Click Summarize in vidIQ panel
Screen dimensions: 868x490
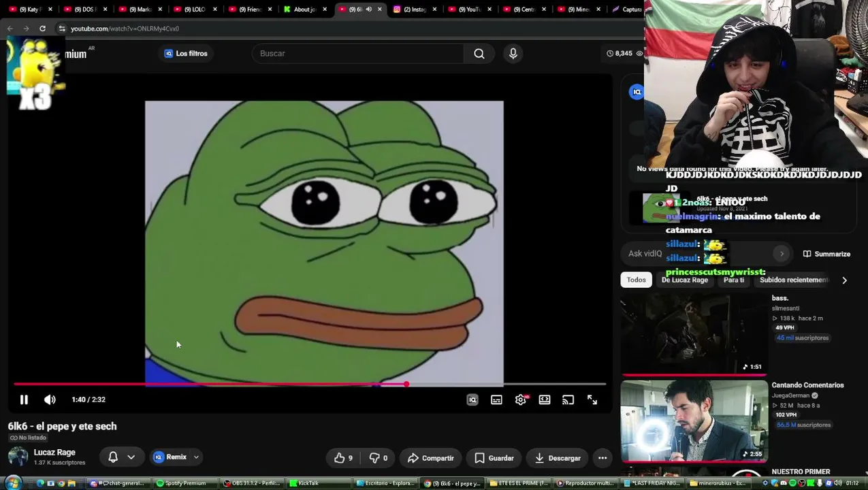826,254
